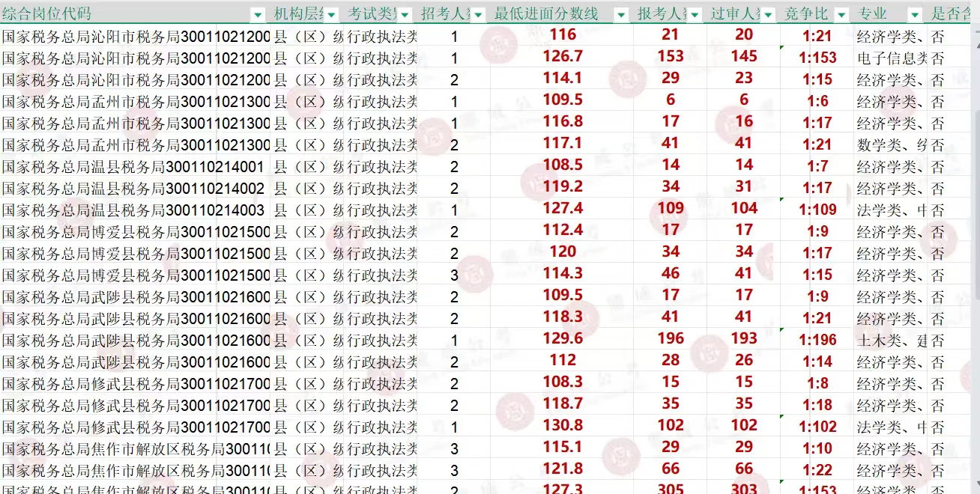Select the 报考人数 cell showing 109
The height and width of the screenshot is (494, 980).
671,208
